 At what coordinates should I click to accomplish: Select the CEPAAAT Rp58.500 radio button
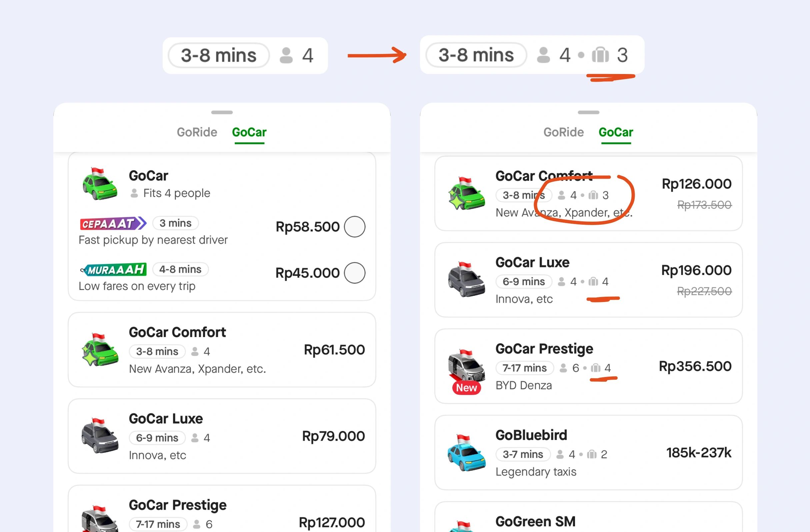[355, 227]
